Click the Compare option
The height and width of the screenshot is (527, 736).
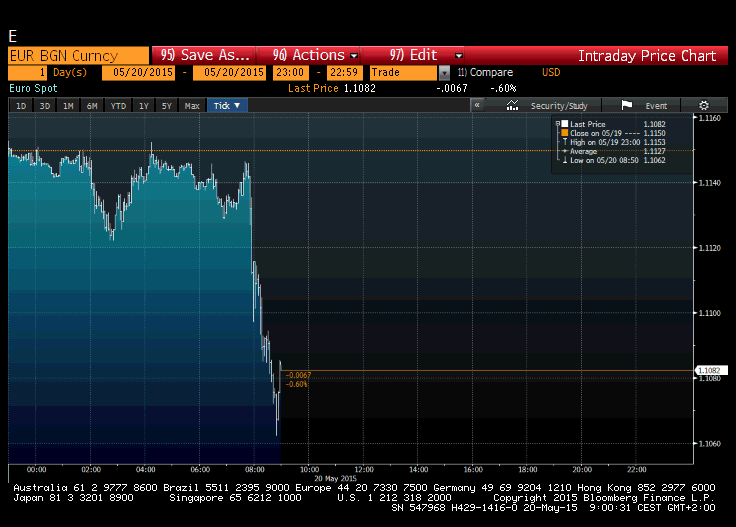[x=485, y=72]
